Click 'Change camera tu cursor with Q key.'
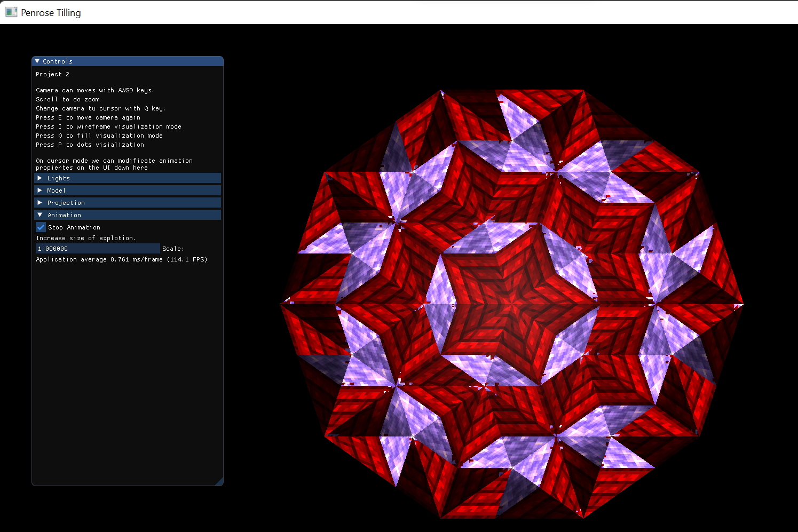798x532 pixels. (x=100, y=108)
